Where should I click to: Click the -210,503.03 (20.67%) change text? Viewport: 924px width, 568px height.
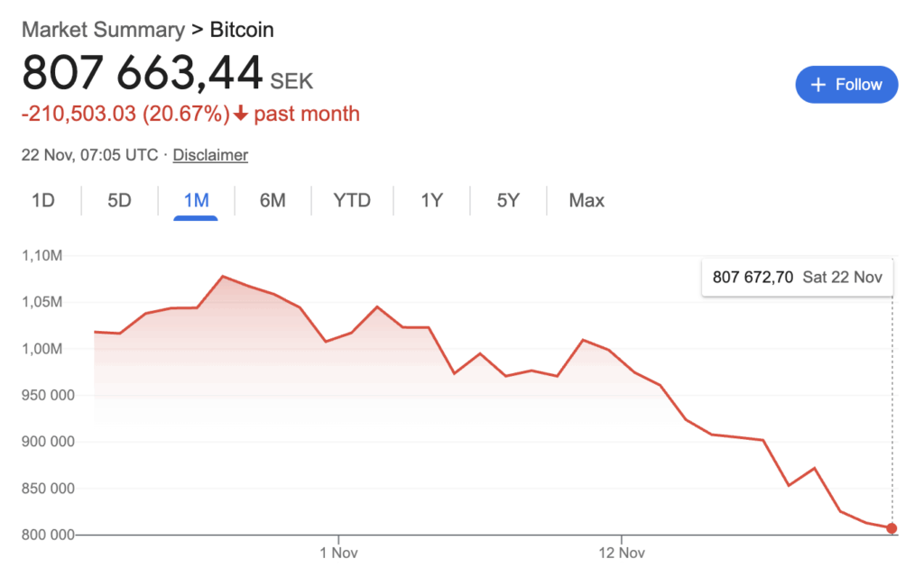tap(125, 114)
